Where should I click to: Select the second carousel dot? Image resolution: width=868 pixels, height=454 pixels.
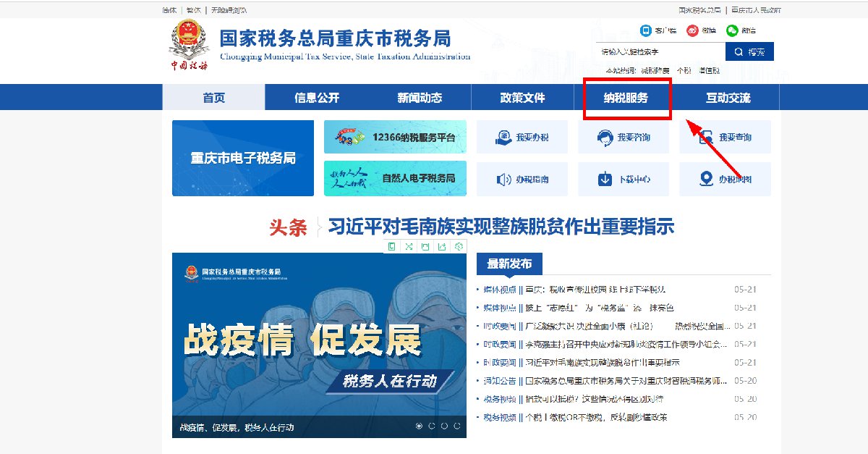[432, 426]
